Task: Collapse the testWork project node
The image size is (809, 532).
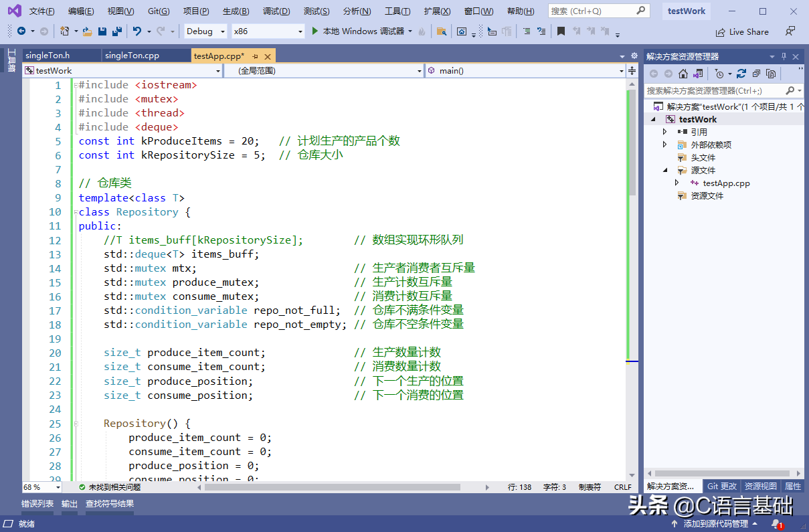Action: tap(653, 119)
